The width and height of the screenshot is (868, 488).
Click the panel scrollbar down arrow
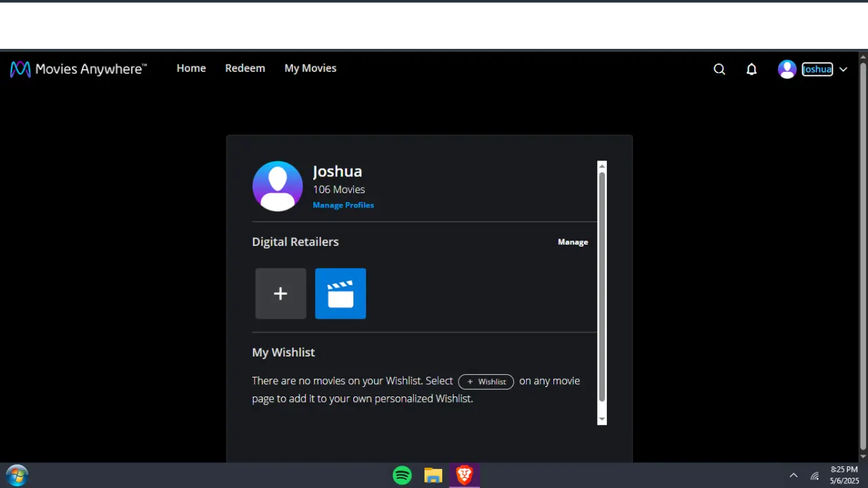[x=601, y=420]
